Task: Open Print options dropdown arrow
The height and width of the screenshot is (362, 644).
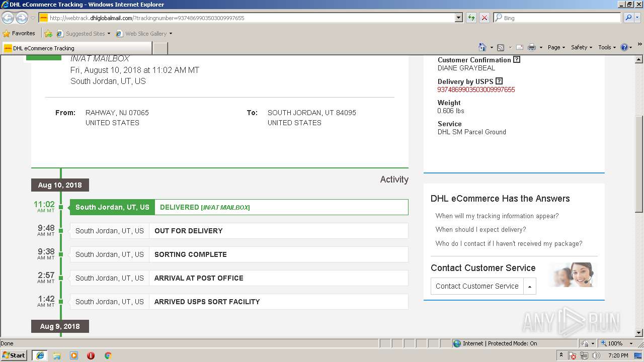Action: [x=541, y=47]
